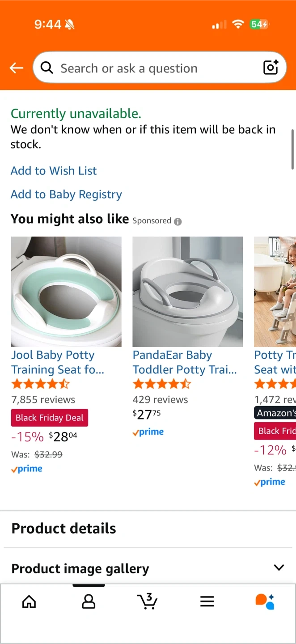Open the Rufus AI assistant icon

(x=265, y=602)
